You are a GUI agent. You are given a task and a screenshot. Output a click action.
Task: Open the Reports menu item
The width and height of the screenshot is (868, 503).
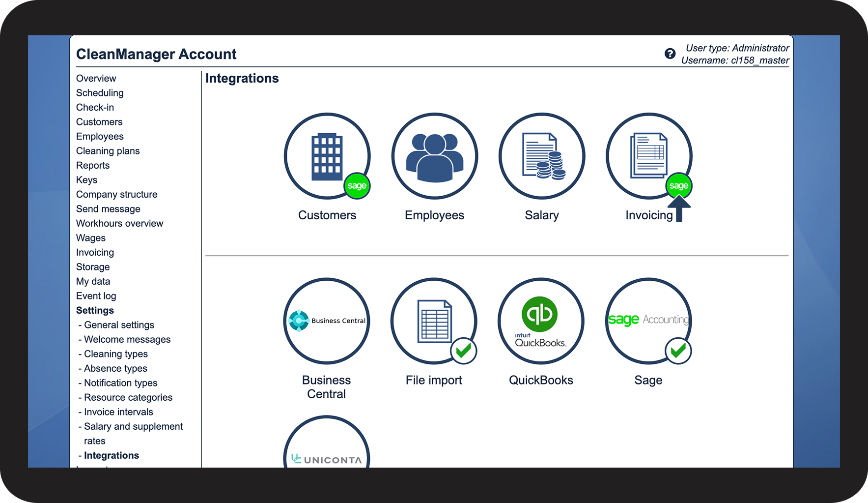93,165
